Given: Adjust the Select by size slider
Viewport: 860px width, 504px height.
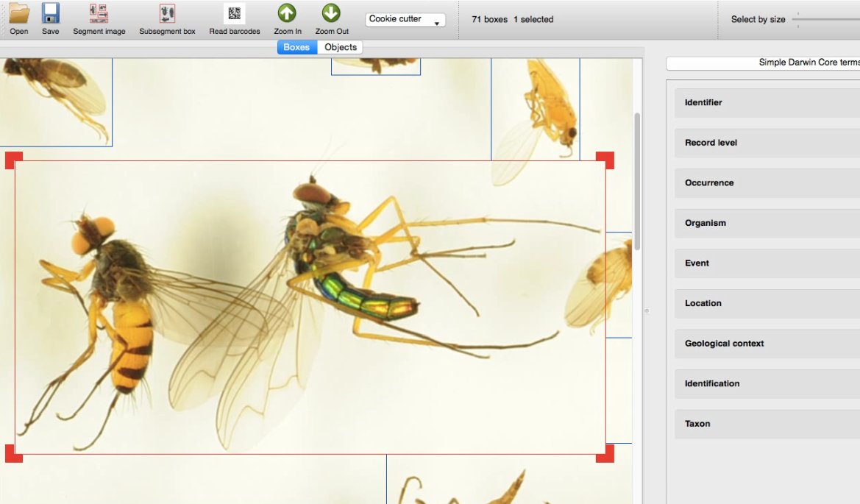Looking at the screenshot, I should [825, 19].
